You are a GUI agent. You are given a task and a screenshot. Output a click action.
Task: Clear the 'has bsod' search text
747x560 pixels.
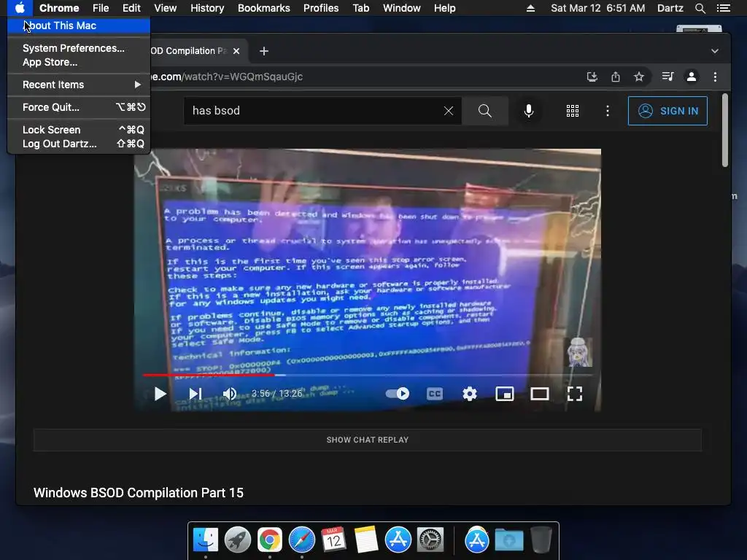tap(449, 111)
